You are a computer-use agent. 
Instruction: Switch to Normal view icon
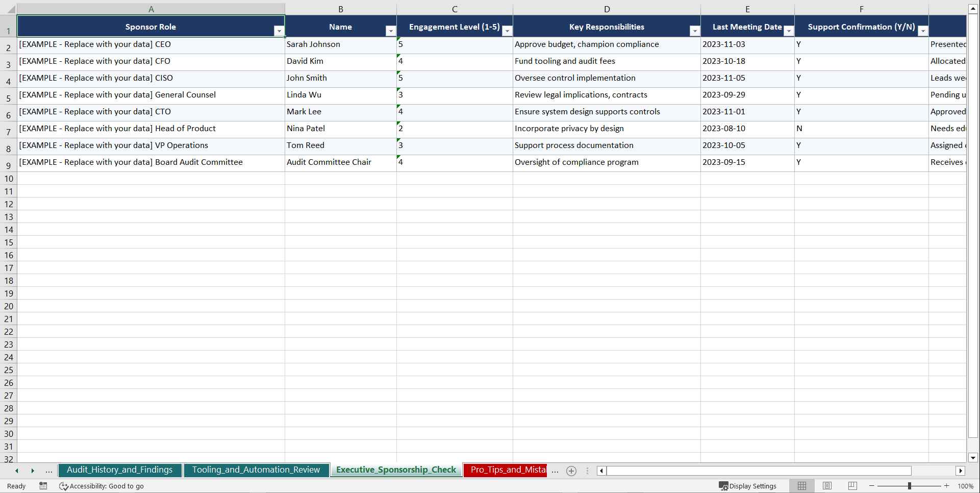coord(801,486)
